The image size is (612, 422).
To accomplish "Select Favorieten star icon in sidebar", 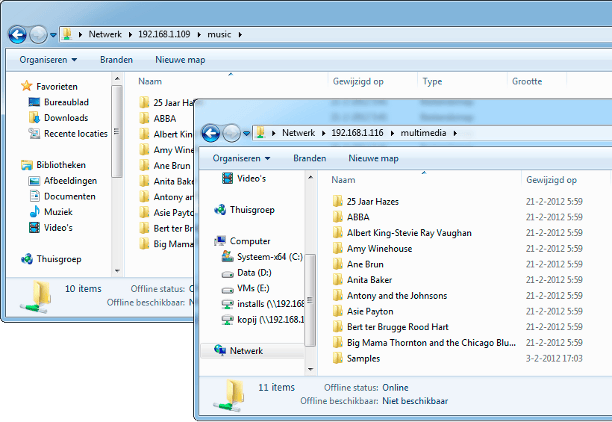I will coord(27,86).
